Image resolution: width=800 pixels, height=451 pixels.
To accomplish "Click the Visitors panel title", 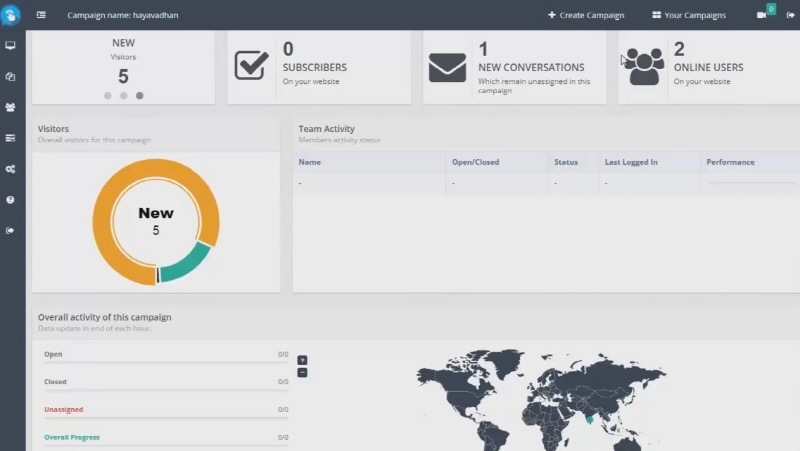I will point(53,129).
